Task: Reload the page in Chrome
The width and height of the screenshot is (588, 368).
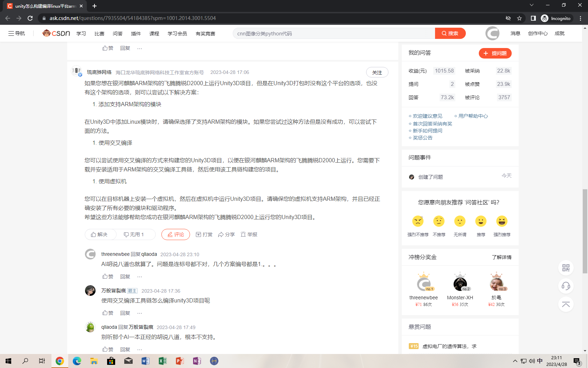Action: 30,18
